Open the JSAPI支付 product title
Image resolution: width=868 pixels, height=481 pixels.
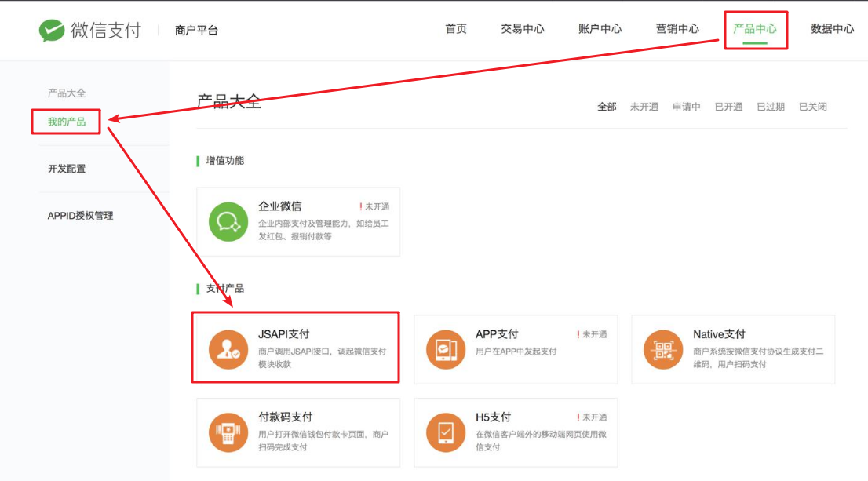(284, 334)
